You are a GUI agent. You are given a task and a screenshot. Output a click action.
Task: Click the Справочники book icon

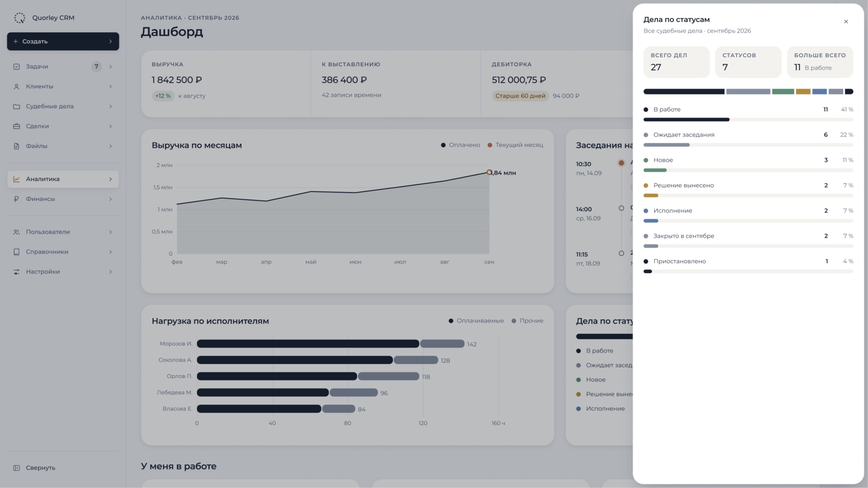(x=16, y=252)
